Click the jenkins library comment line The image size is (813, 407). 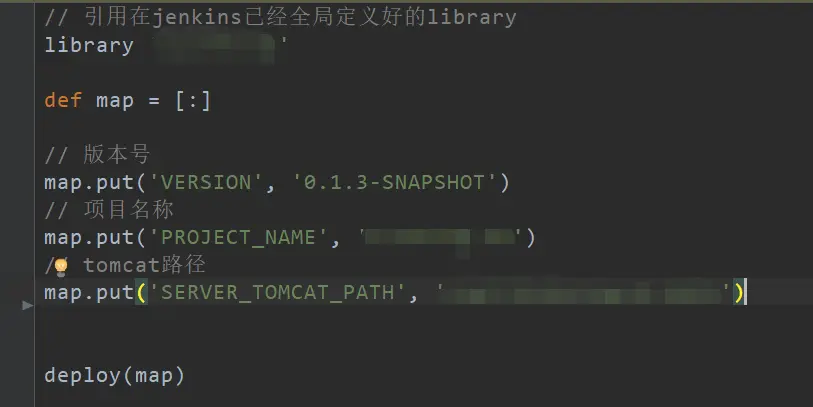click(x=281, y=17)
